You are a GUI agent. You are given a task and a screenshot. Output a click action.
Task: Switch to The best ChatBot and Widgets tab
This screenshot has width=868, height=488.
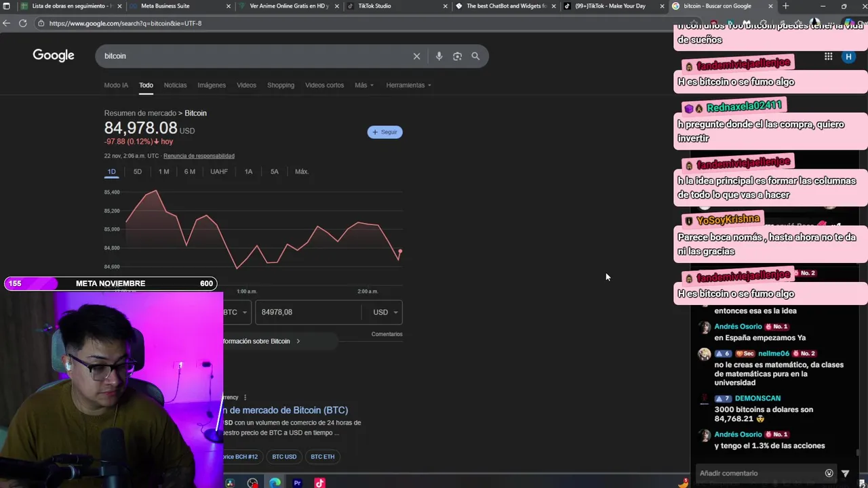click(506, 6)
